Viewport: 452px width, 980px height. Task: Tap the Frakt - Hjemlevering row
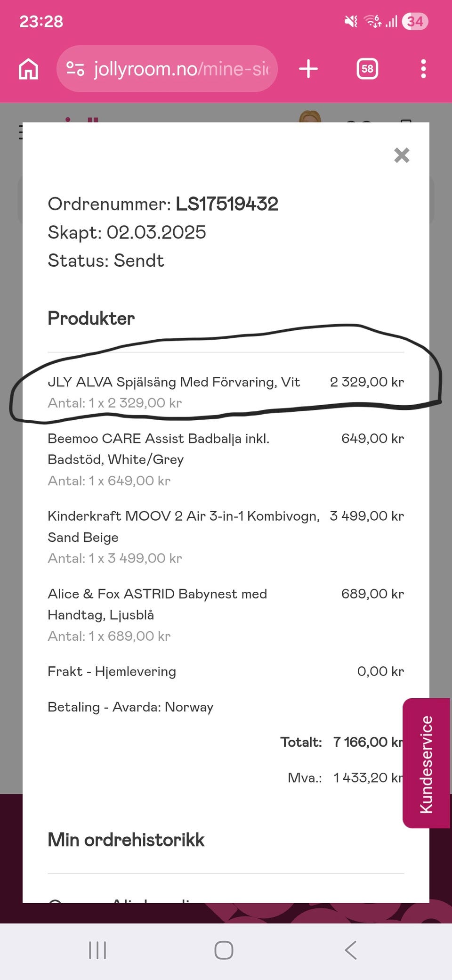tap(226, 671)
